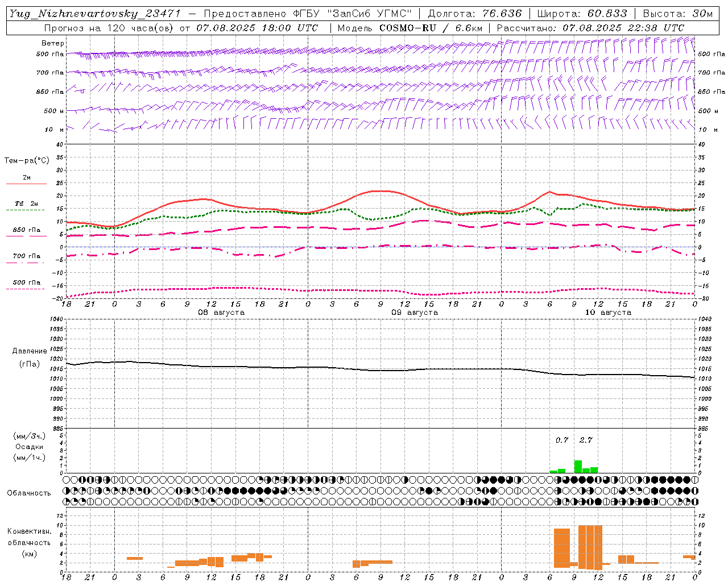The width and height of the screenshot is (728, 582).
Task: Click the 'Td 2м' dew point legend entry
Action: pos(26,203)
